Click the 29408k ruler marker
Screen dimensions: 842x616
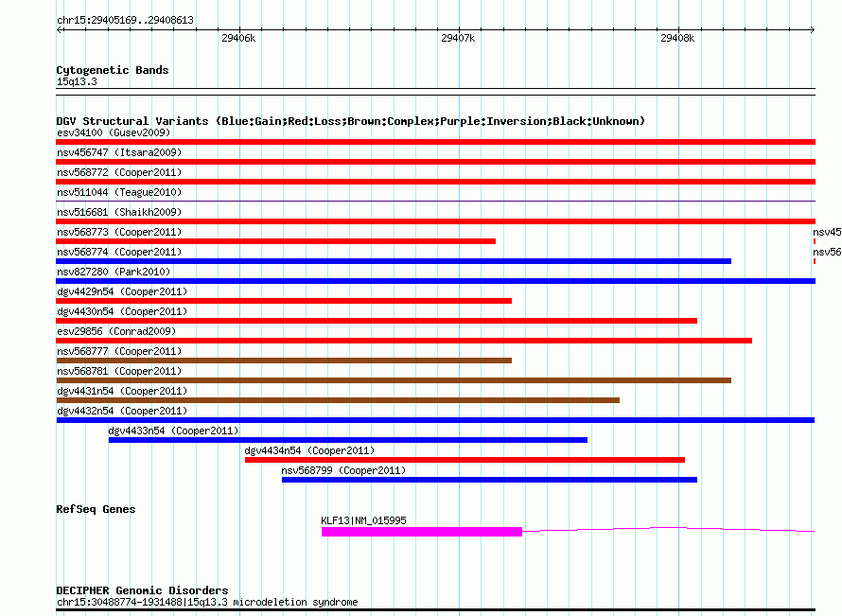click(x=677, y=38)
